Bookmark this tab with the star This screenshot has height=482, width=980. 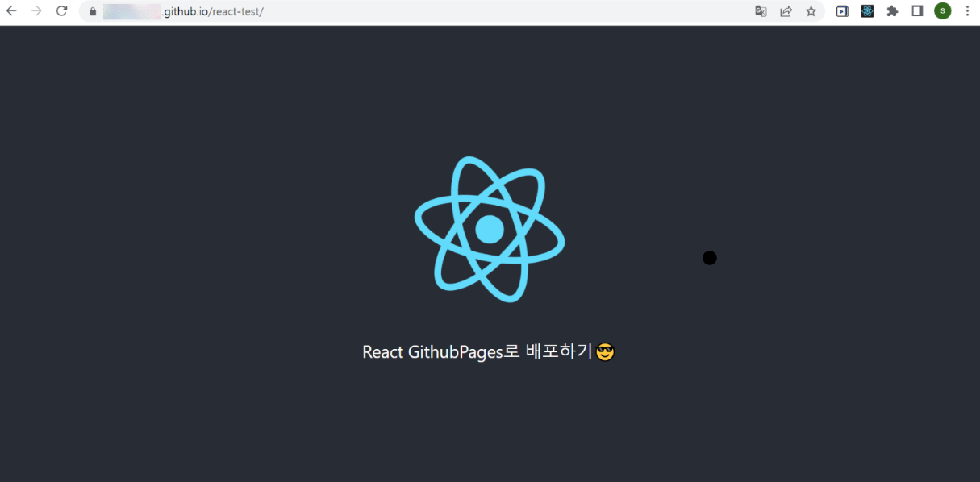tap(811, 11)
